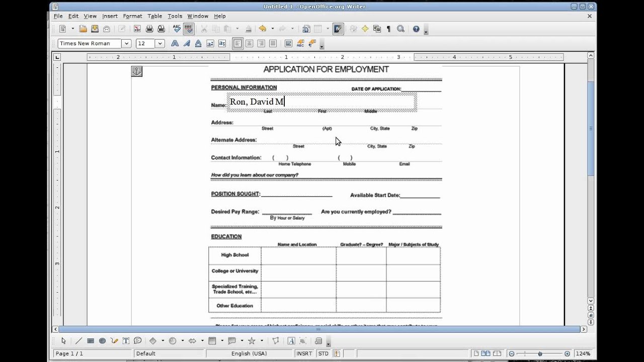Select the Line drawing tool
The width and height of the screenshot is (644, 362).
pos(79,341)
